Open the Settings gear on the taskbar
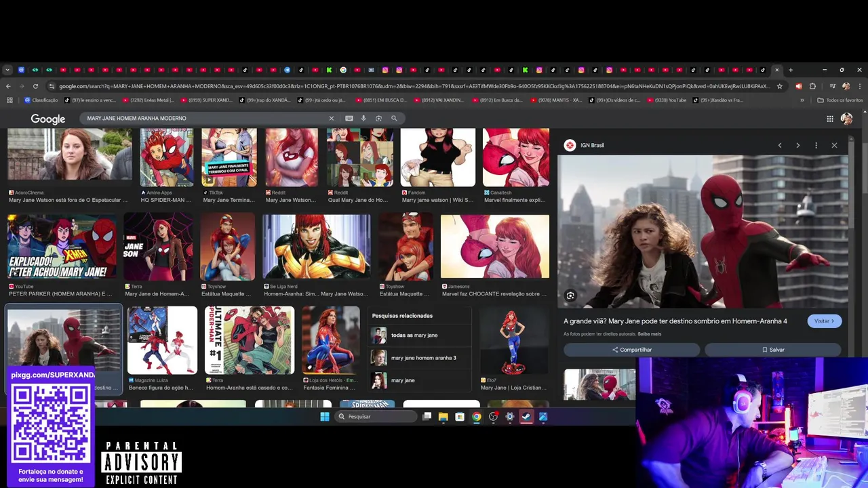Image resolution: width=868 pixels, height=488 pixels. coord(510,417)
